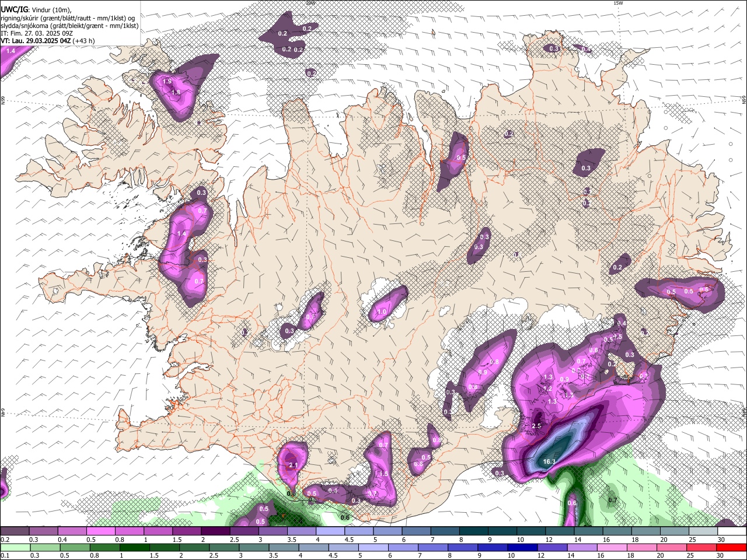
Task: Pick the dark purple 0.2 snow legend swatch
Action: [15, 531]
